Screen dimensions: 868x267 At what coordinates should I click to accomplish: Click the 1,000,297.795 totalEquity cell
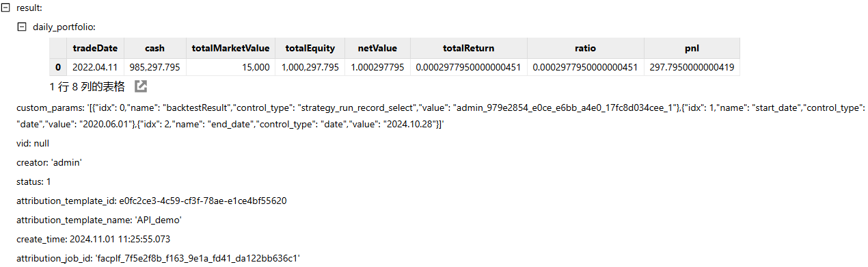point(310,67)
